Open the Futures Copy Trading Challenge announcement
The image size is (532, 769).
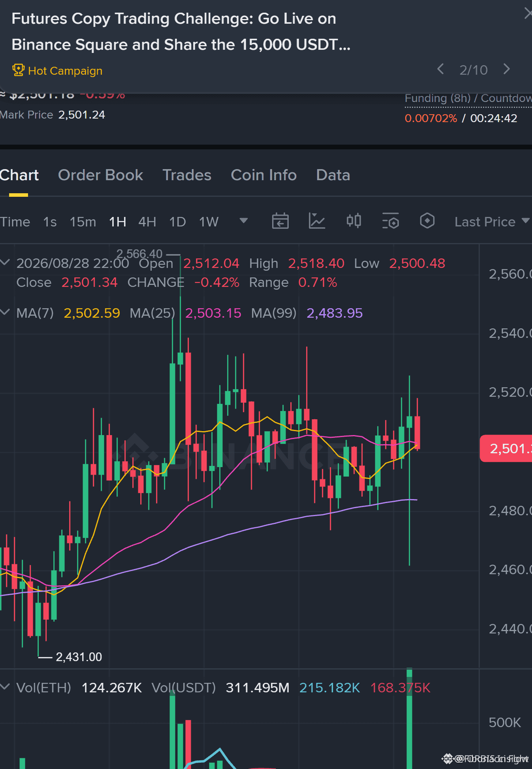coord(181,32)
